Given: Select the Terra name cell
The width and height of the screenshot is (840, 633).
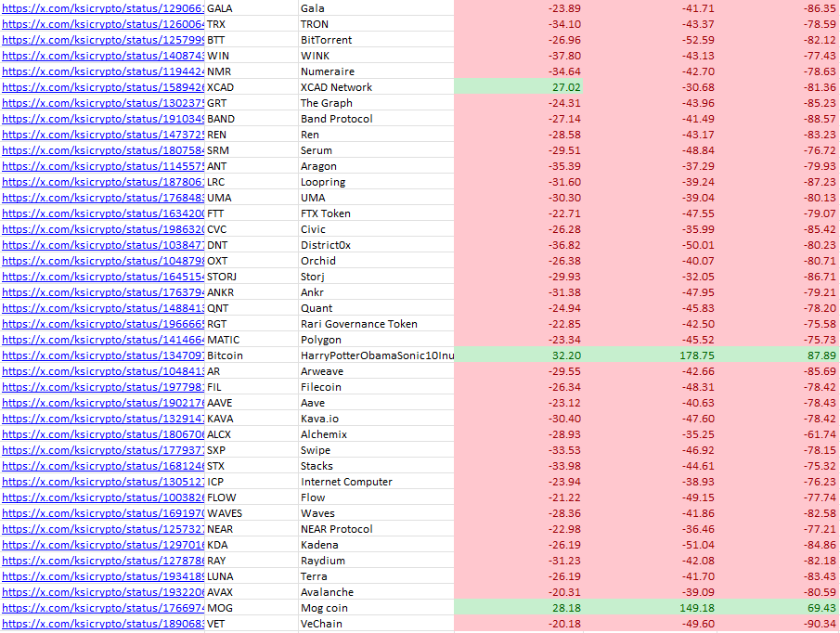Looking at the screenshot, I should [376, 576].
